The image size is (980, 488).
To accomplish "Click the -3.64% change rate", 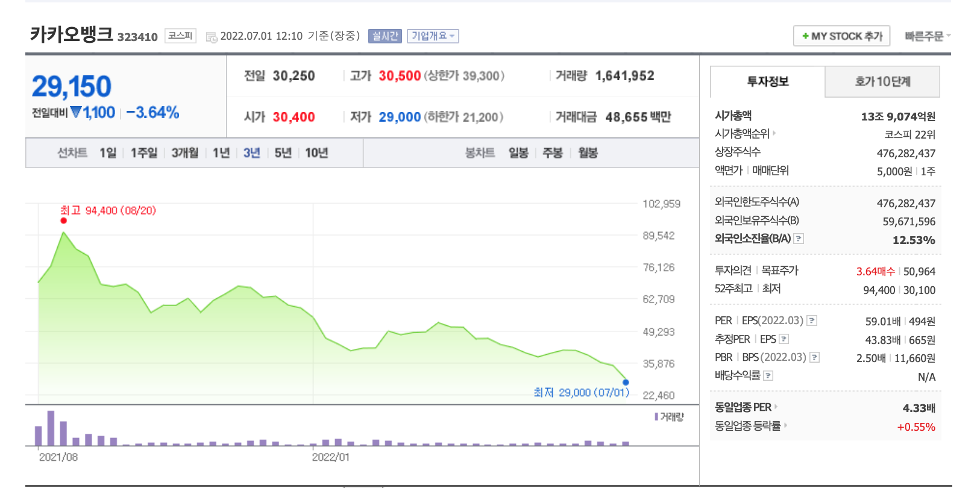I will (152, 113).
